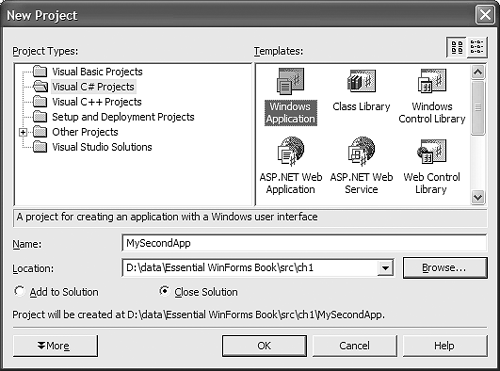
Task: Open Help for New Project
Action: point(445,346)
